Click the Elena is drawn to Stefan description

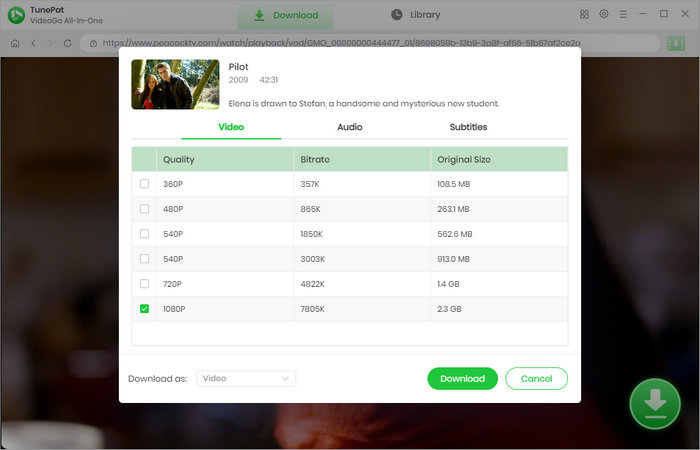(364, 104)
